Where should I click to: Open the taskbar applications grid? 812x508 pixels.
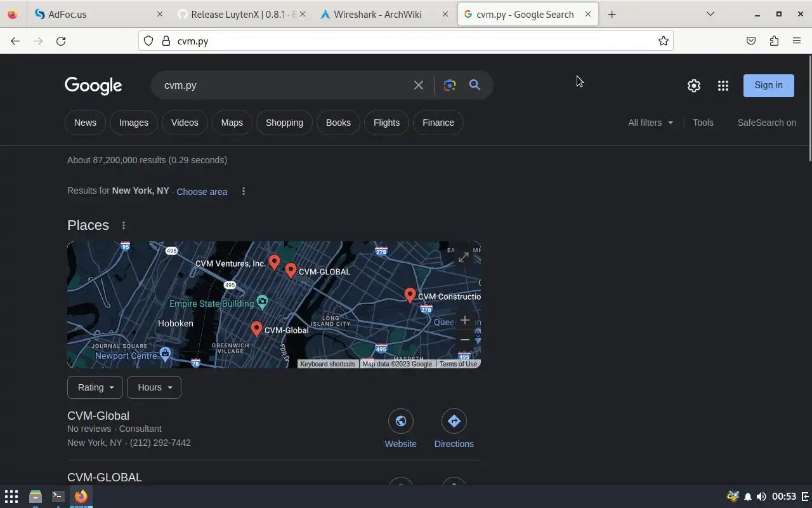11,497
